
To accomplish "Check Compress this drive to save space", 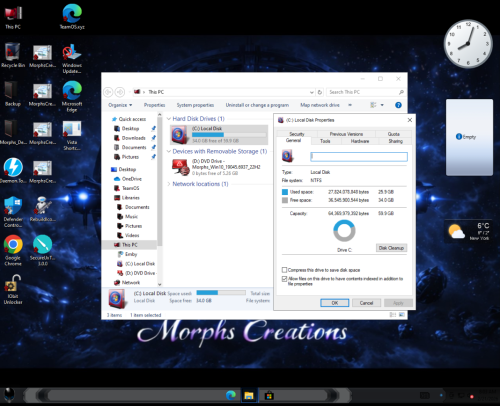I will coord(284,270).
